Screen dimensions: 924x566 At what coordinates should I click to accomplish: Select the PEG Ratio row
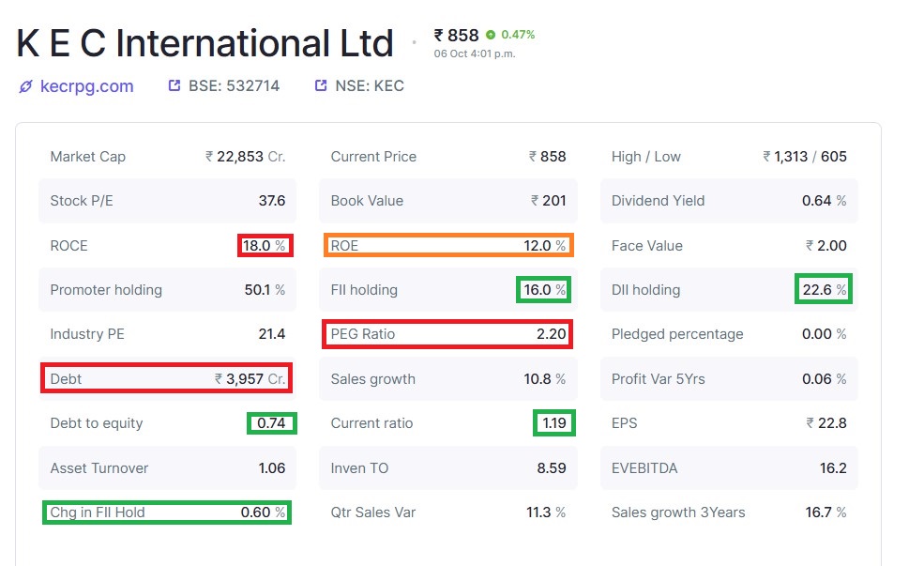pos(447,334)
